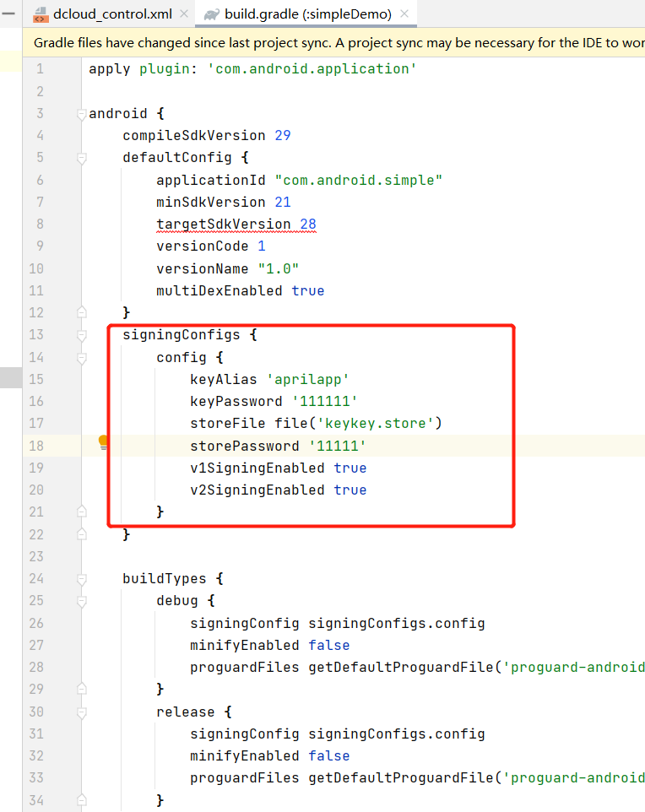Viewport: 645px width, 812px height.
Task: Fold the defaultConfig closing brace at line 12
Action: coord(81,312)
